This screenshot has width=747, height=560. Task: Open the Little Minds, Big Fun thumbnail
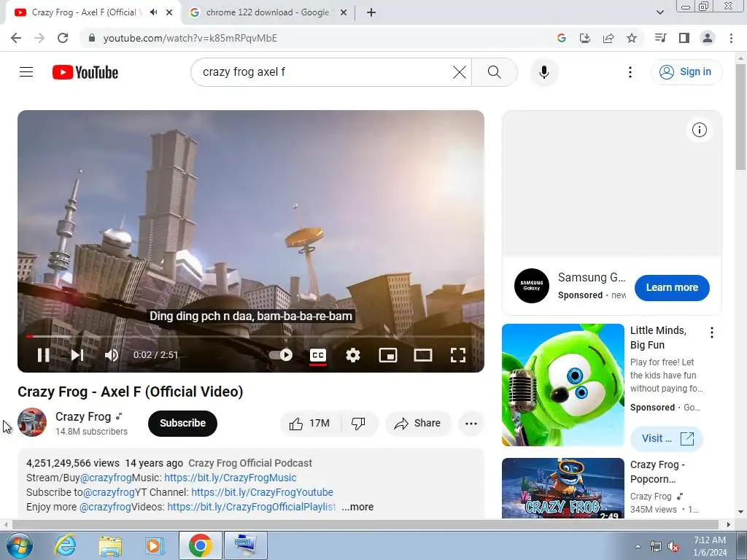pos(562,385)
